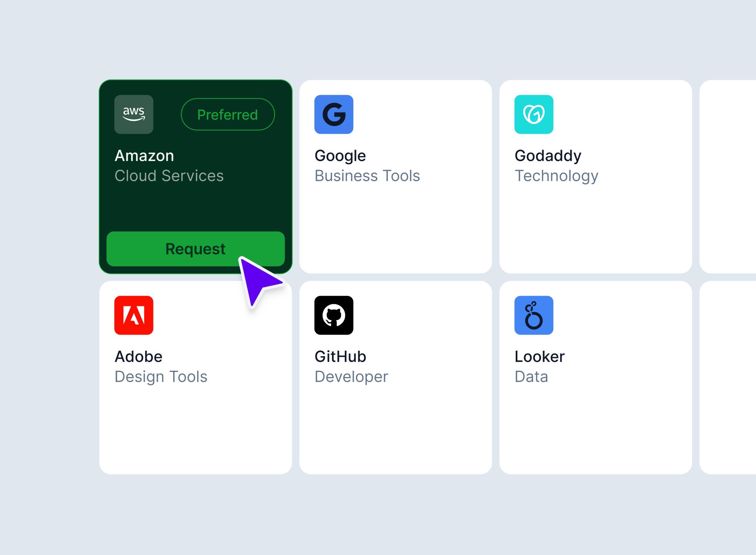
Task: Click the Godaddy card title
Action: pyautogui.click(x=548, y=156)
